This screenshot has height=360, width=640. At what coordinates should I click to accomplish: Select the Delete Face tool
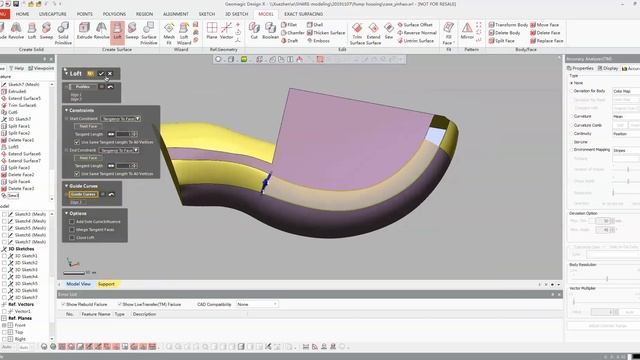(545, 33)
